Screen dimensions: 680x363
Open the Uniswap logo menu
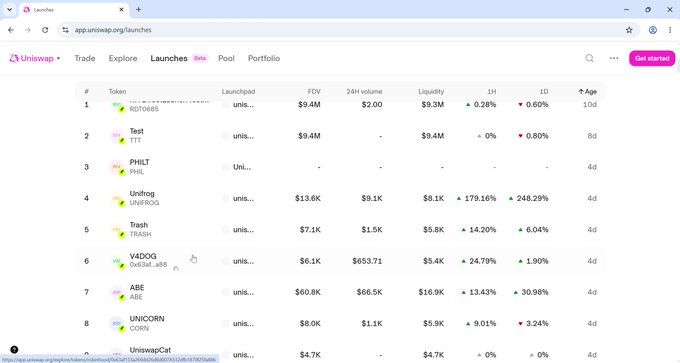point(35,58)
